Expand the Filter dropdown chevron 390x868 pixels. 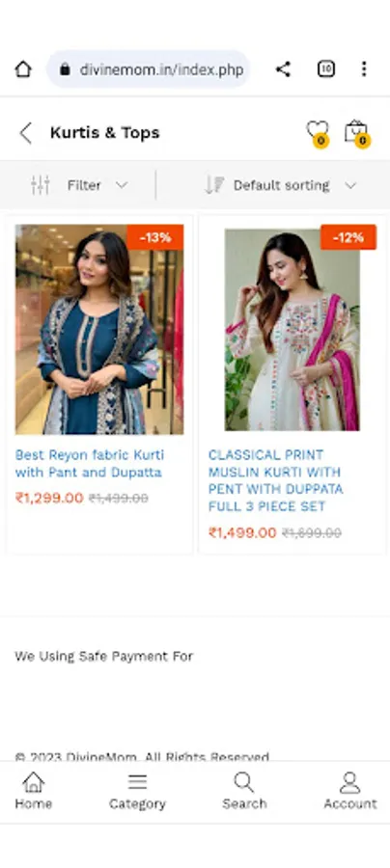[122, 185]
